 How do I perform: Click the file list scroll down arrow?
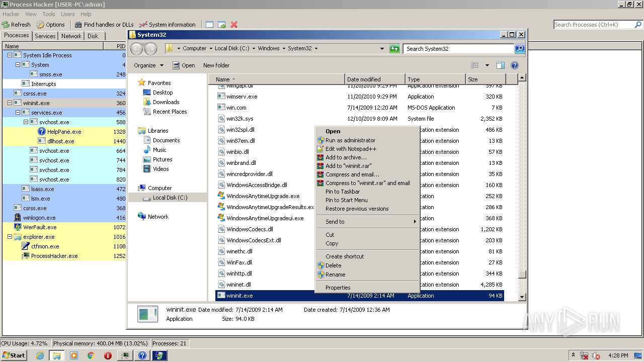pos(522,297)
